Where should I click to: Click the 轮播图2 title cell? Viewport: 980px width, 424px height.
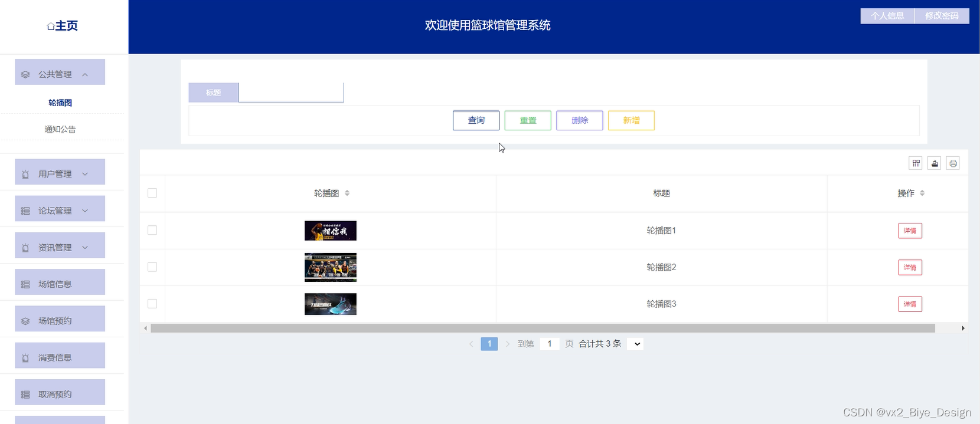pyautogui.click(x=661, y=267)
